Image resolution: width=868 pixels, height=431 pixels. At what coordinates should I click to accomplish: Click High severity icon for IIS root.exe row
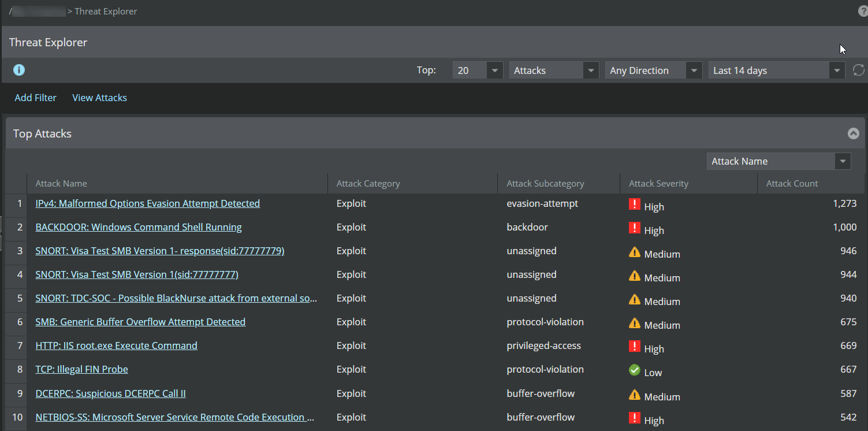(635, 346)
